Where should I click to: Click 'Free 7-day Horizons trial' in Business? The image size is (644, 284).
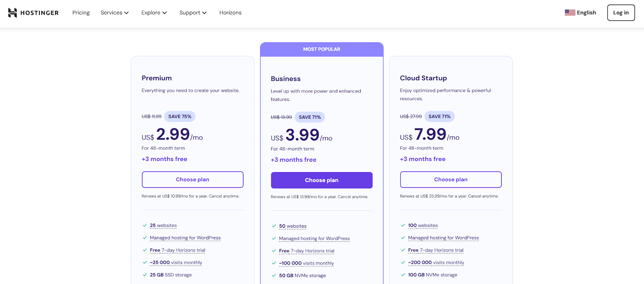307,251
